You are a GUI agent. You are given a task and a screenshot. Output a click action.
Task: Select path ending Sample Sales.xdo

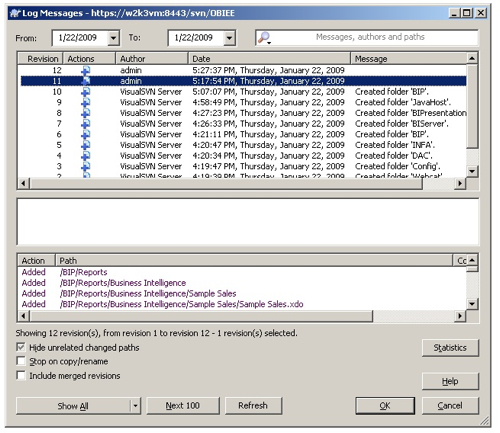(x=182, y=304)
